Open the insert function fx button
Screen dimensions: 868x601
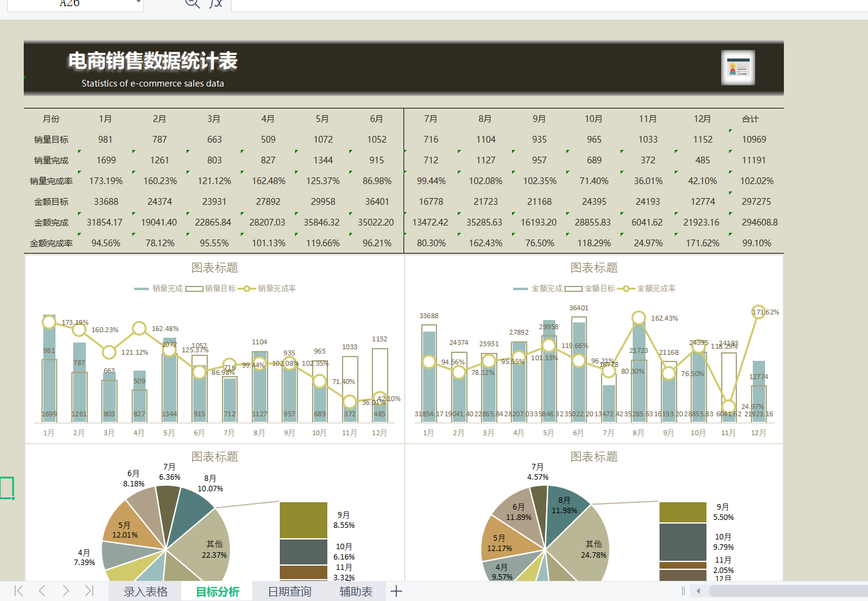pyautogui.click(x=216, y=4)
